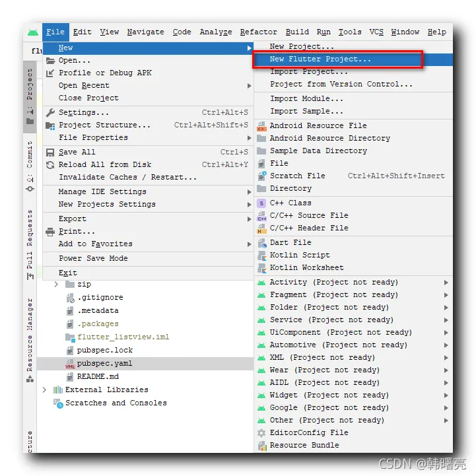This screenshot has height=476, width=476.
Task: Open the Pull Requests tool window
Action: coord(30,244)
